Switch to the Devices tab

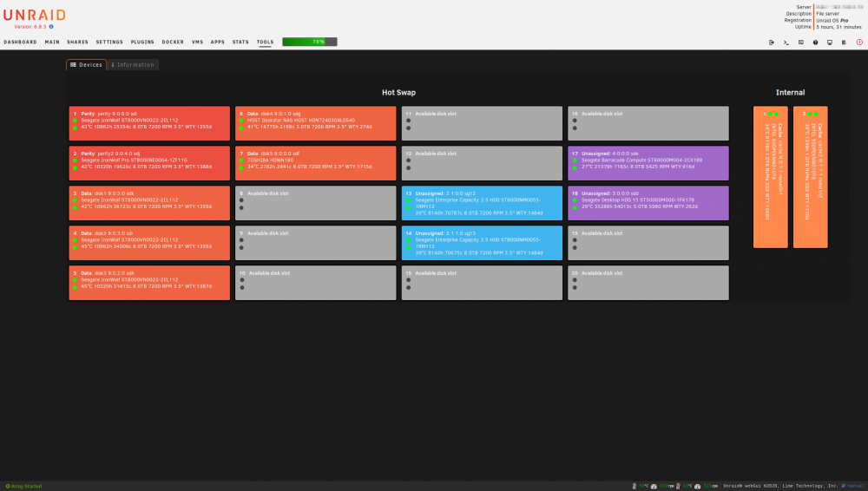pos(86,65)
